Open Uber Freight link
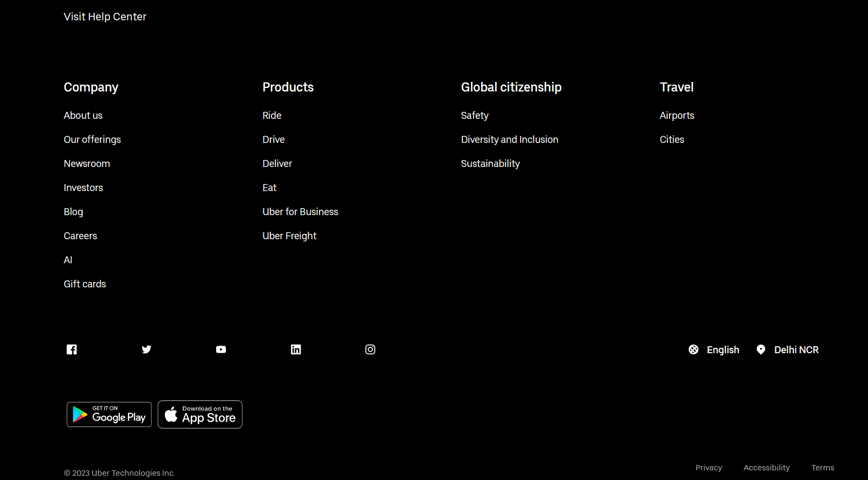 coord(290,236)
